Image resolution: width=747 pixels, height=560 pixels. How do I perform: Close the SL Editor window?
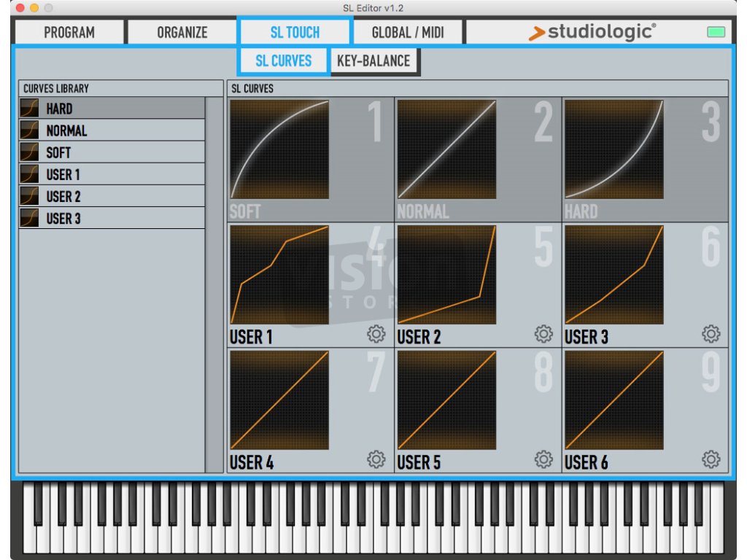(20, 7)
